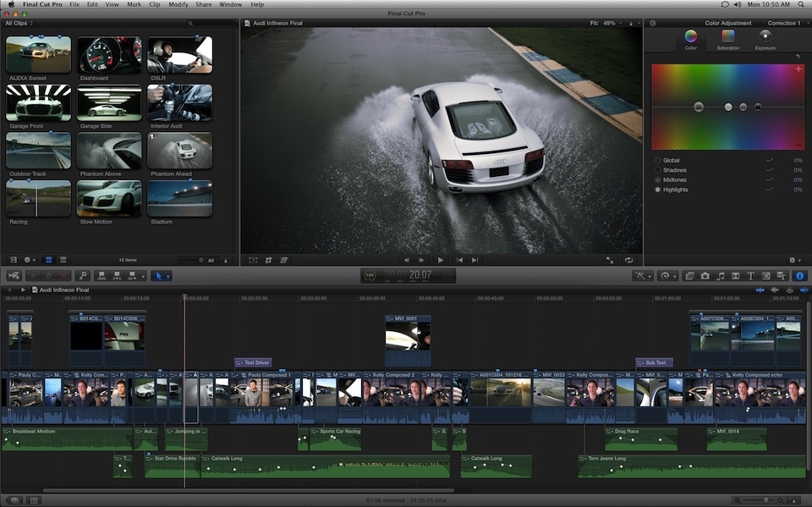
Task: Open the Window menu
Action: pyautogui.click(x=230, y=4)
